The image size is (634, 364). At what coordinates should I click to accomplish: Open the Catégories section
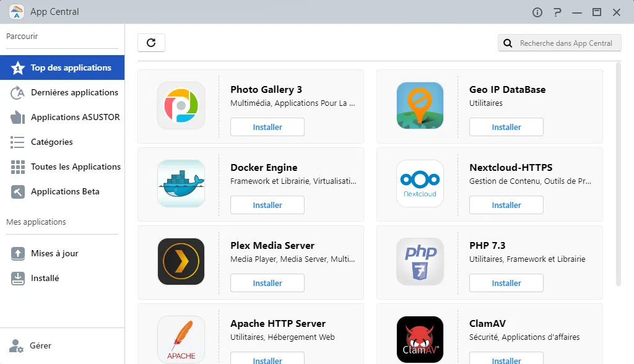(x=52, y=142)
